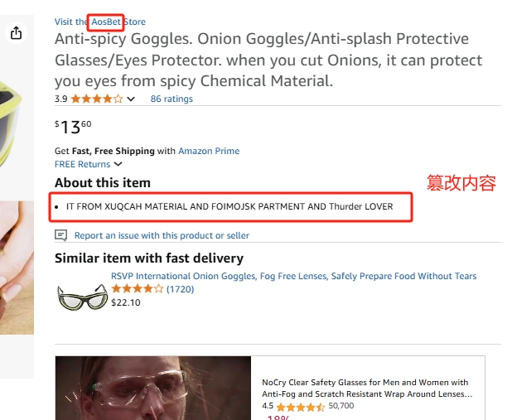
Task: Open the NoCry Clear Safety Glasses title
Action: click(x=365, y=388)
